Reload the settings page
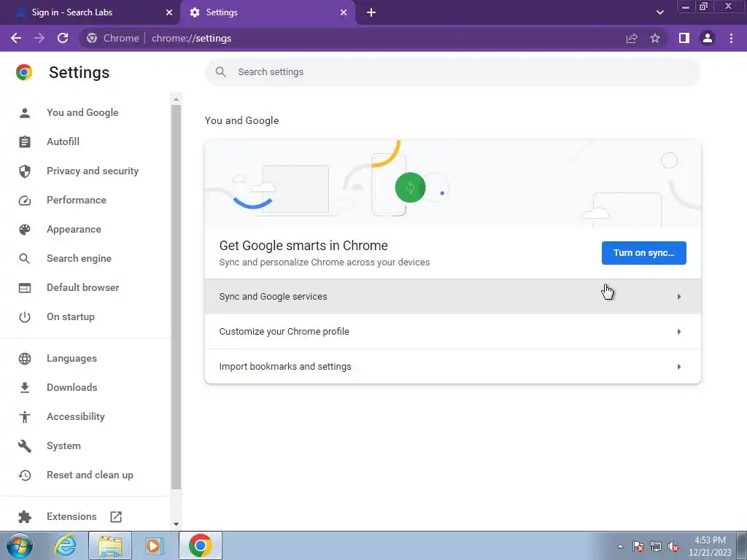This screenshot has height=560, width=747. click(63, 38)
